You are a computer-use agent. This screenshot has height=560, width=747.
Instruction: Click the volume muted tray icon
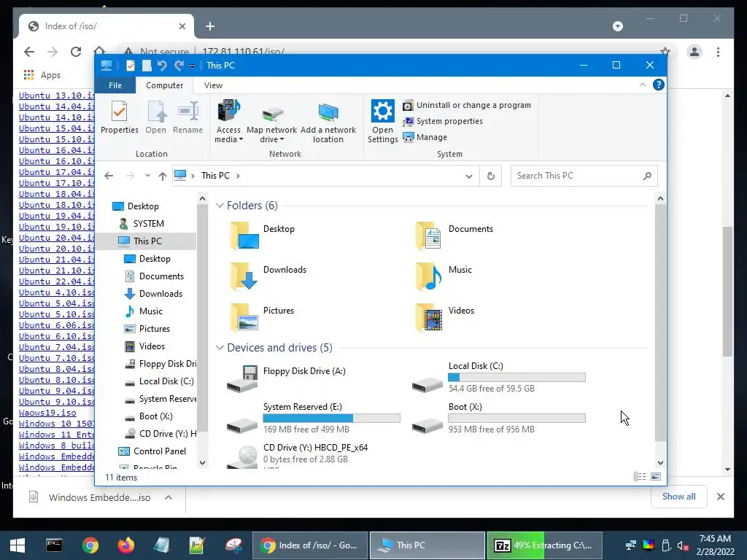click(x=683, y=545)
